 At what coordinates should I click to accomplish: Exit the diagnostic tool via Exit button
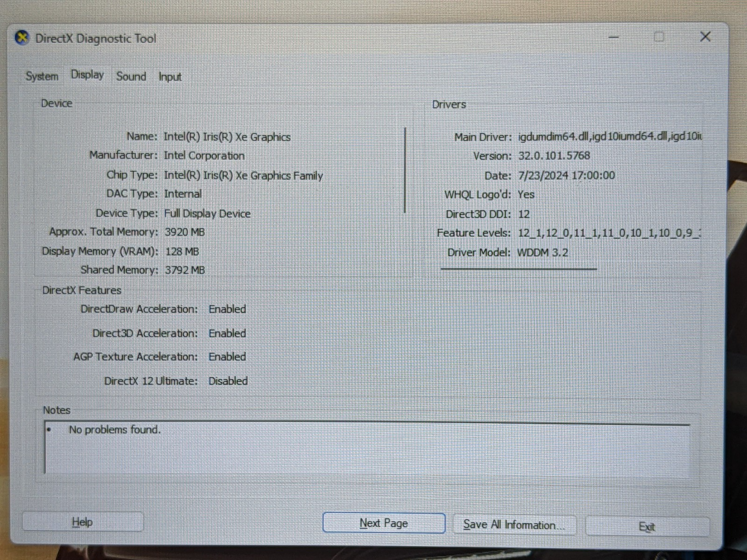(647, 527)
